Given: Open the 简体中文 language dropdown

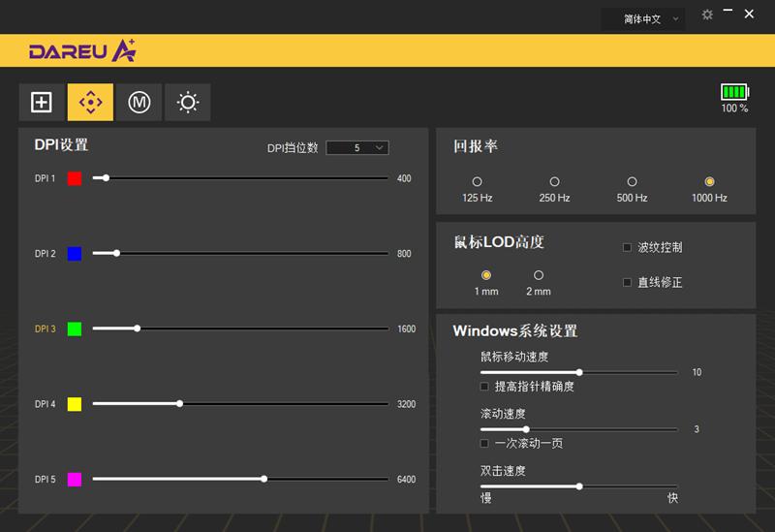Looking at the screenshot, I should tap(642, 19).
